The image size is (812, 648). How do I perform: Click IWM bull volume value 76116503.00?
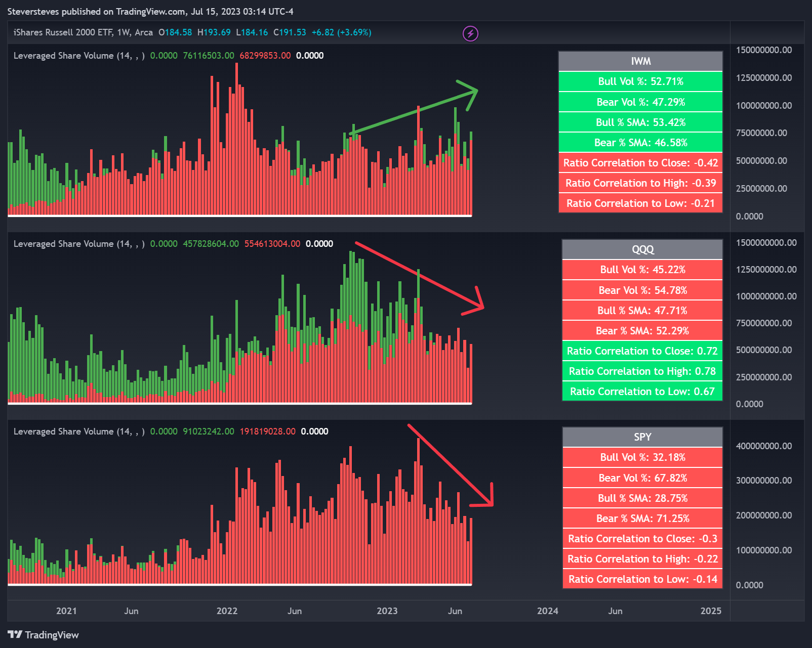[x=209, y=56]
